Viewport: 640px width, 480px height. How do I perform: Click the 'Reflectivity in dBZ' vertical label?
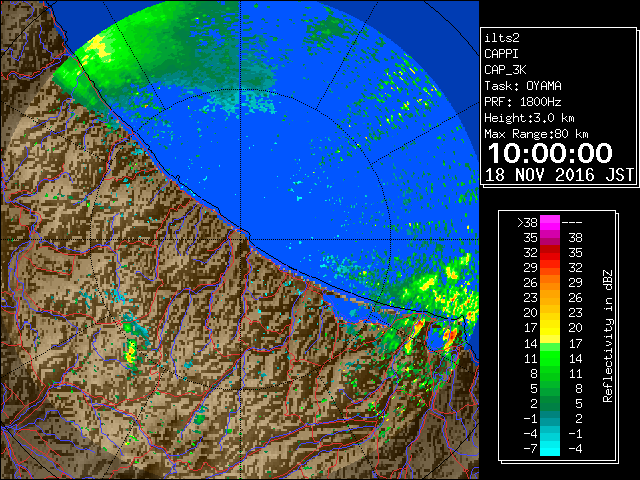point(608,336)
